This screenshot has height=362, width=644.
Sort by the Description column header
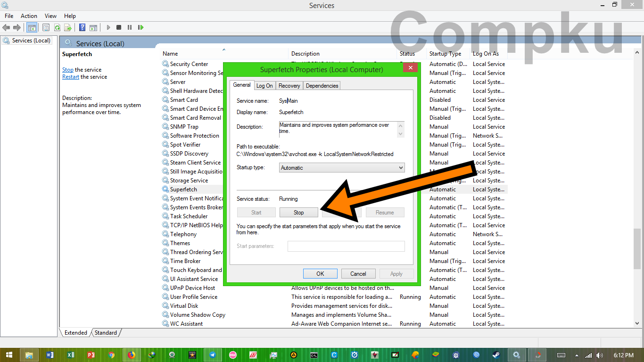342,54
